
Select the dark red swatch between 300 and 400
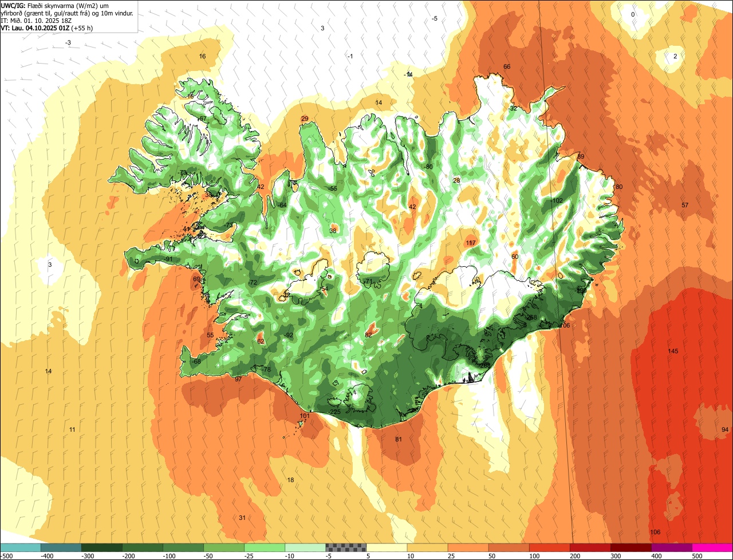point(631,547)
